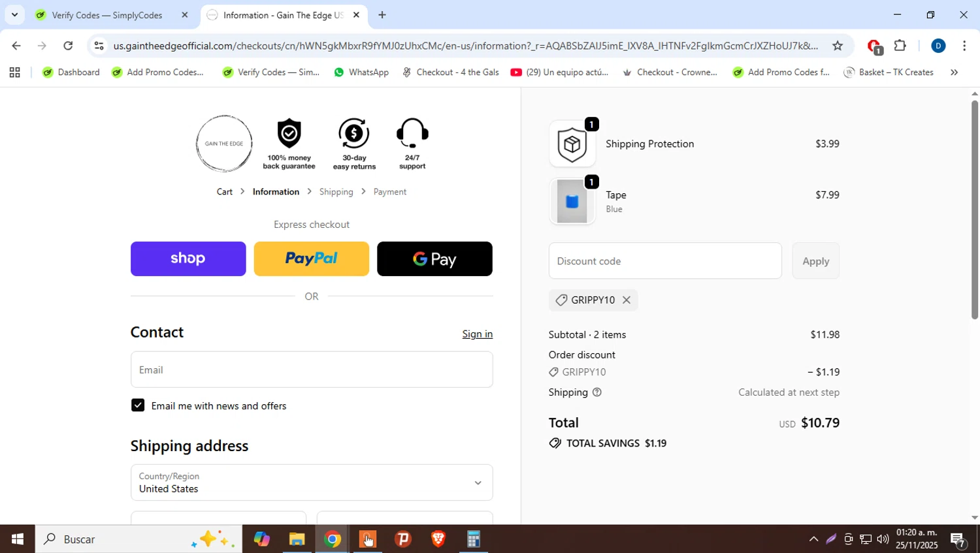Open Google Chrome taskbar icon
The width and height of the screenshot is (980, 553).
[x=333, y=539]
